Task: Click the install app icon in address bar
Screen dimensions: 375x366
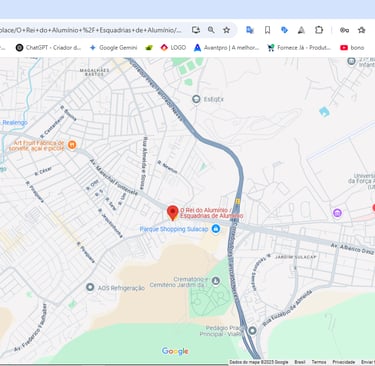Action: (x=196, y=30)
